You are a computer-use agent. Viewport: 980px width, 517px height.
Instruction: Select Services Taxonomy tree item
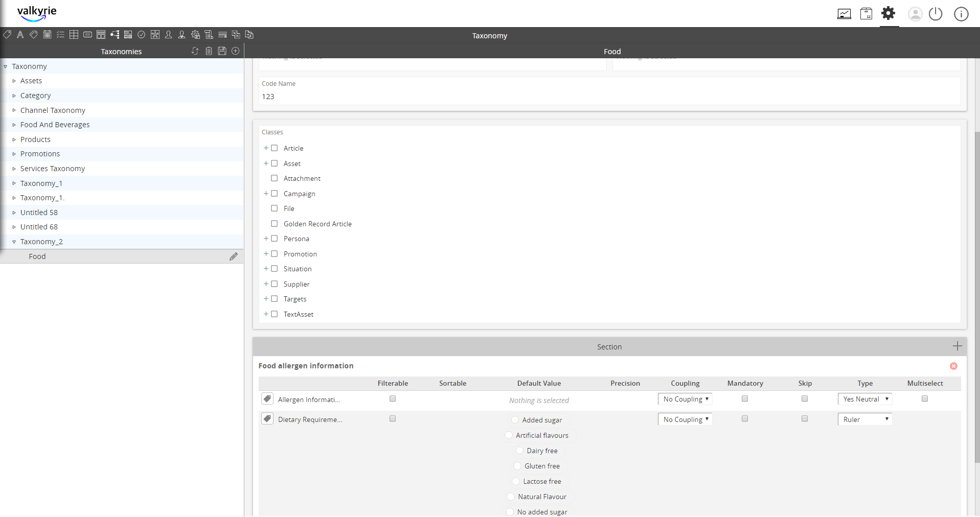(x=53, y=169)
